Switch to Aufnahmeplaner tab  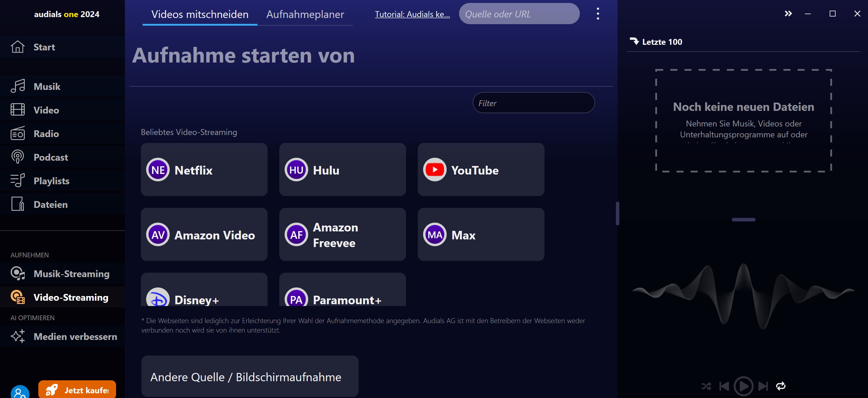(305, 14)
